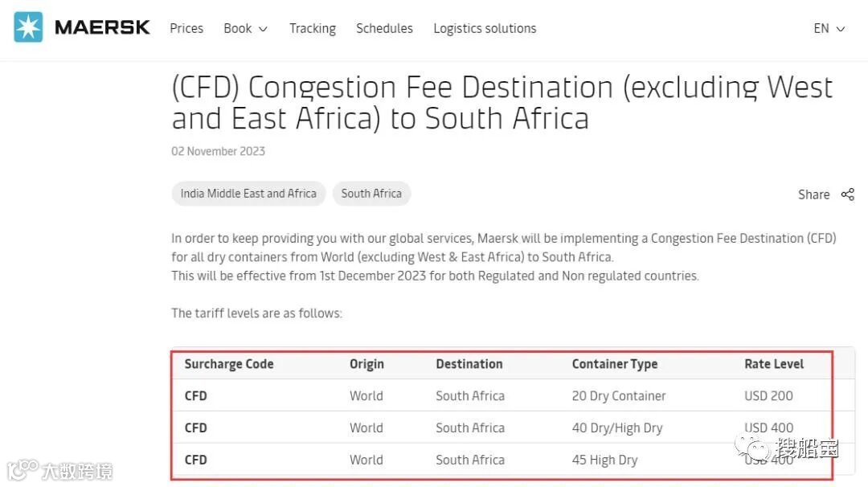868x487 pixels.
Task: Go to the Tracking page
Action: (313, 28)
